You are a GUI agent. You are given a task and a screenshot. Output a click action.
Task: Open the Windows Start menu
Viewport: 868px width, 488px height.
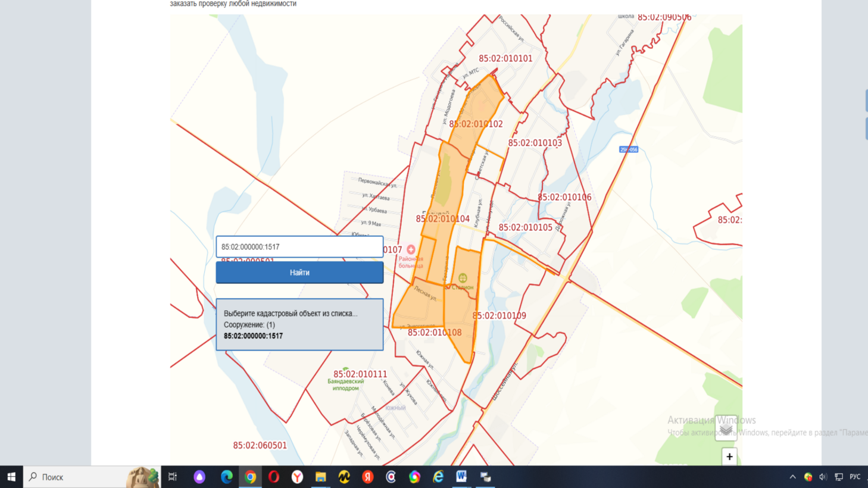pyautogui.click(x=11, y=477)
